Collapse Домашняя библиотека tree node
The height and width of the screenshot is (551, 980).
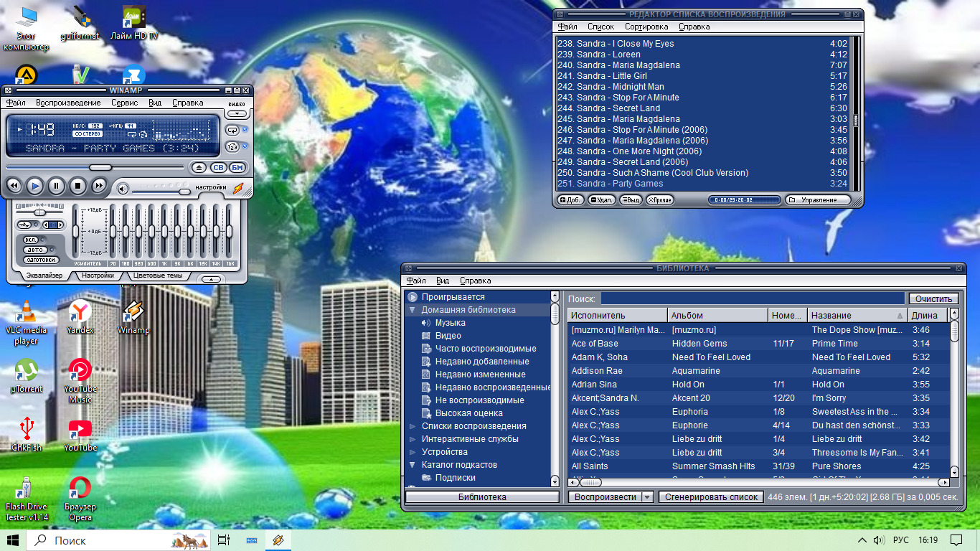413,310
